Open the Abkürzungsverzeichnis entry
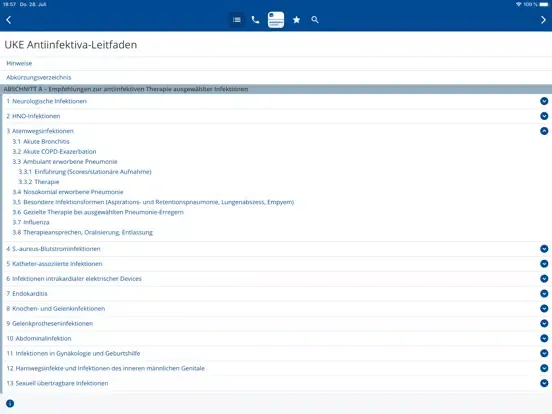This screenshot has height=414, width=552. (39, 77)
